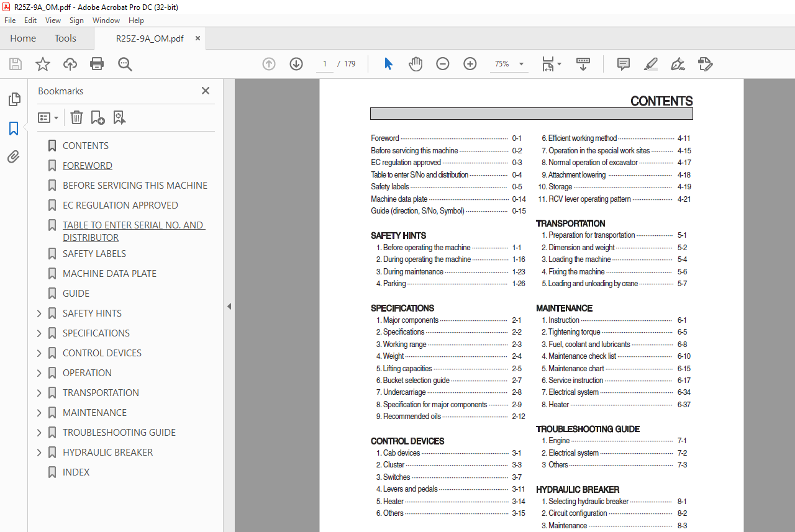Jump to the GUIDE bookmark

[x=76, y=294]
